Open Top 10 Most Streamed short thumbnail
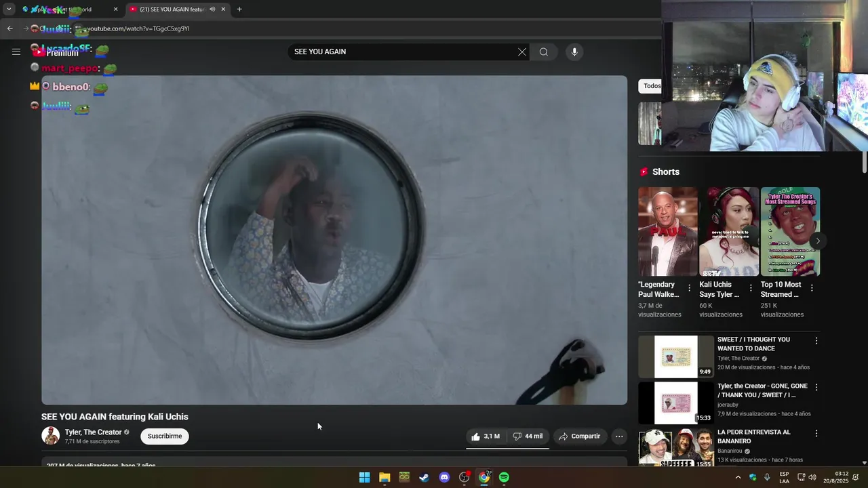868x488 pixels. pos(790,232)
